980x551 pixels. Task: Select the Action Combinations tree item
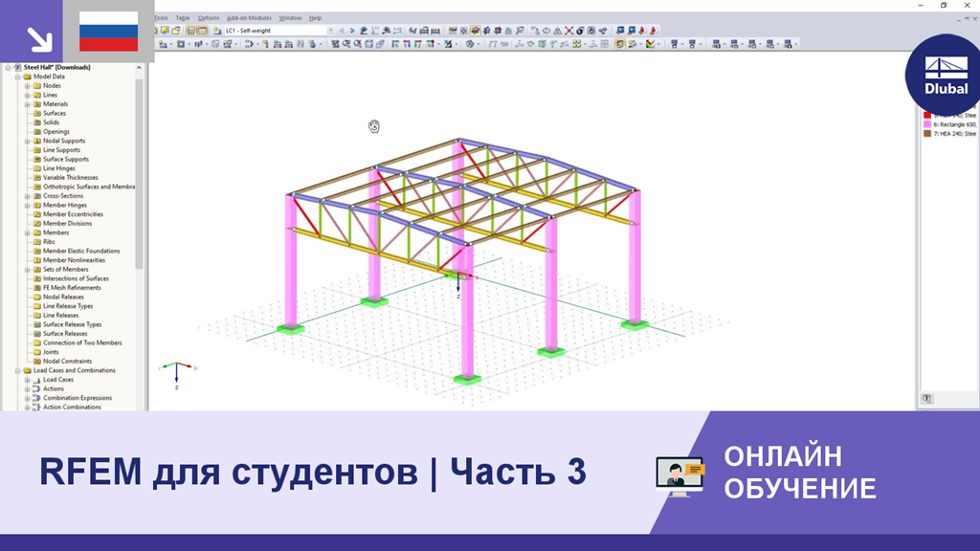72,407
